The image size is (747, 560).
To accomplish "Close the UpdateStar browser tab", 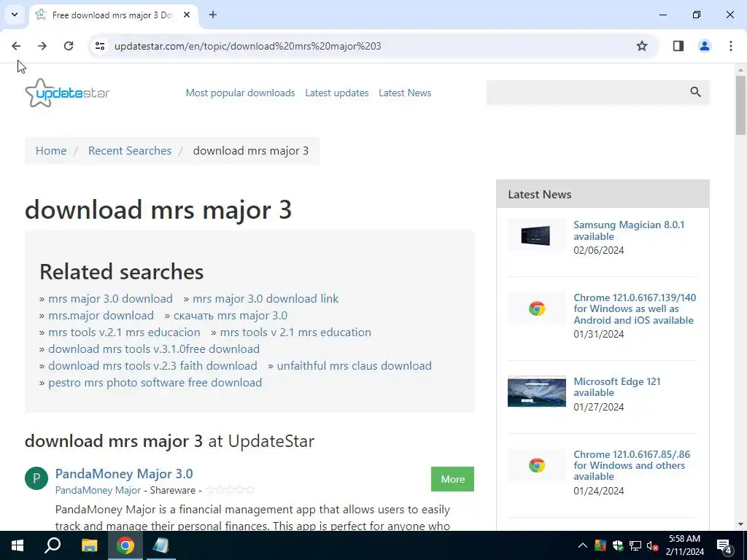I will point(187,15).
